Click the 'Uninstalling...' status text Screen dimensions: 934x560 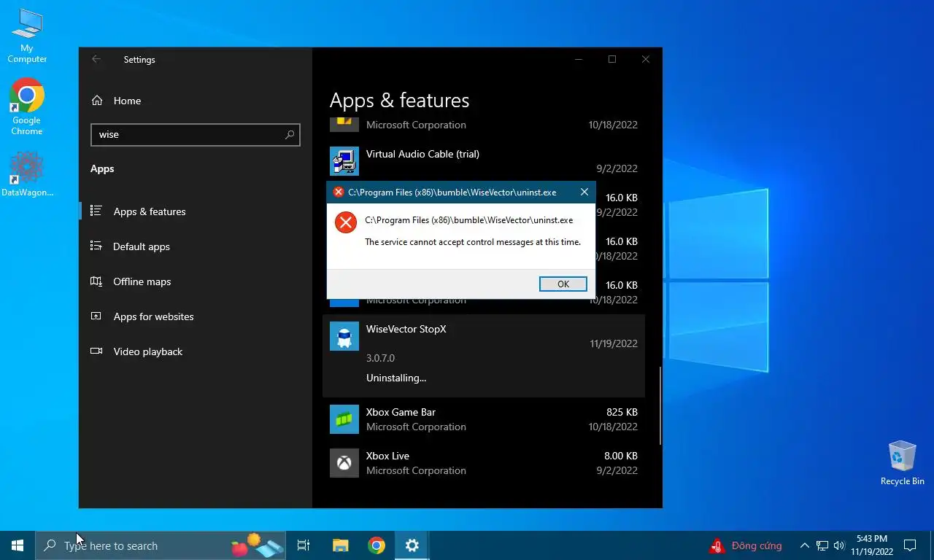396,378
